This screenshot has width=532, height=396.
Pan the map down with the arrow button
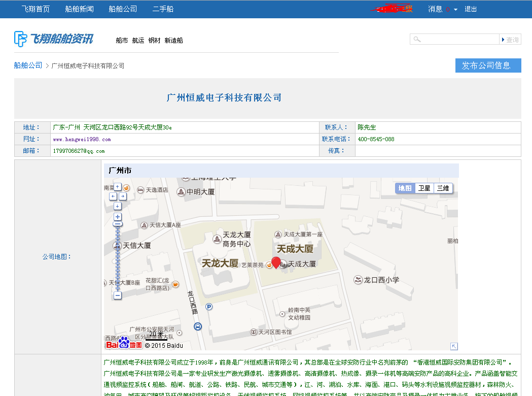coord(118,206)
